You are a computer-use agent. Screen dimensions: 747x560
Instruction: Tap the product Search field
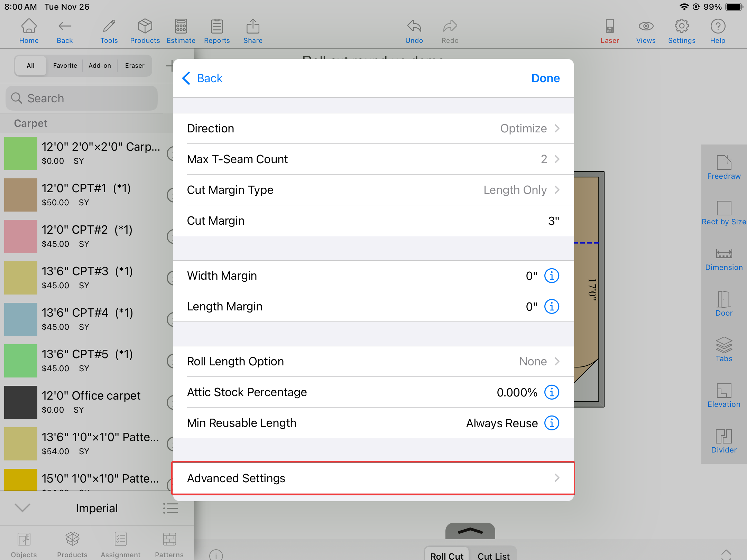pyautogui.click(x=82, y=99)
